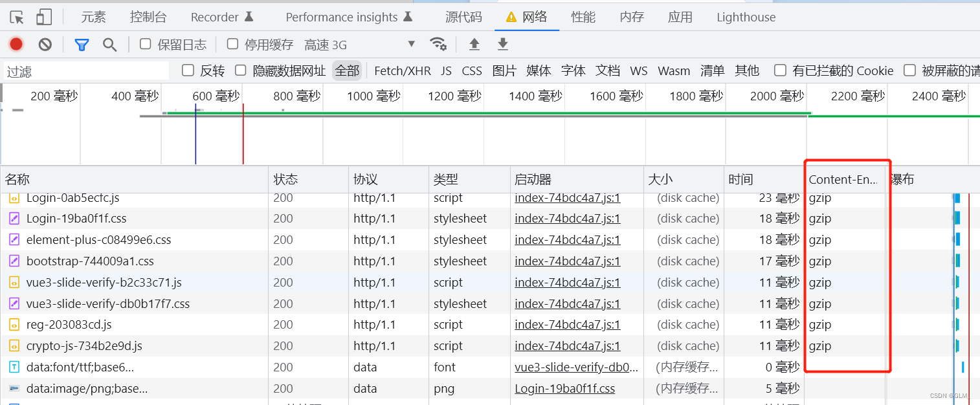Open initiator link for Login-0ab5ecfc.js row
The height and width of the screenshot is (405, 980).
pyautogui.click(x=568, y=198)
